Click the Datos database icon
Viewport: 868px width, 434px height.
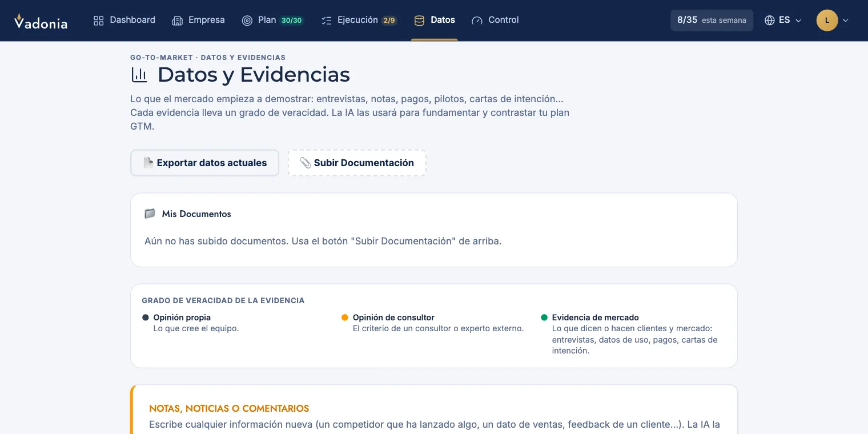419,21
